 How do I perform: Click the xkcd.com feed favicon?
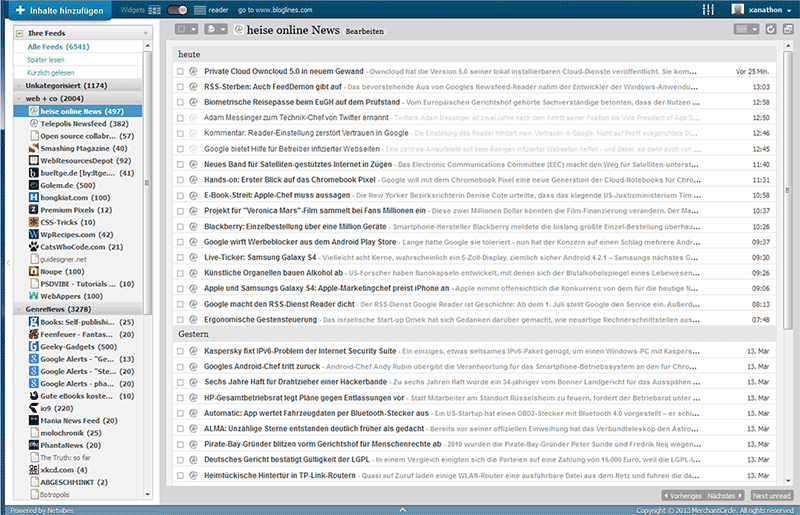[34, 470]
